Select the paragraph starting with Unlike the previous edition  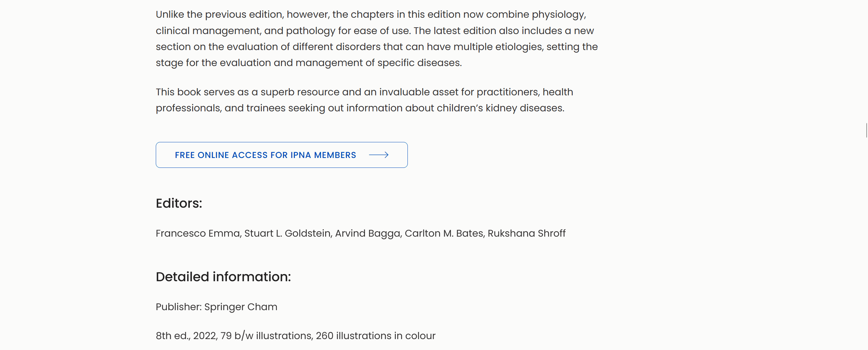pyautogui.click(x=374, y=38)
